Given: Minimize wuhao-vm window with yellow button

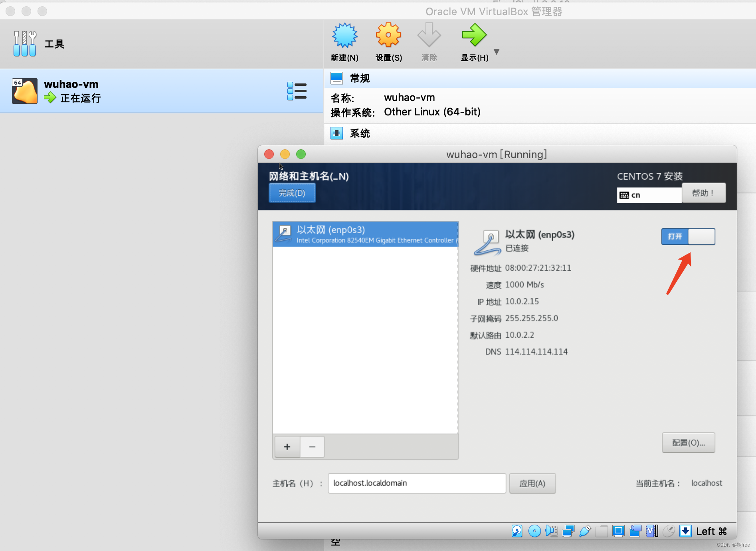Looking at the screenshot, I should coord(285,154).
